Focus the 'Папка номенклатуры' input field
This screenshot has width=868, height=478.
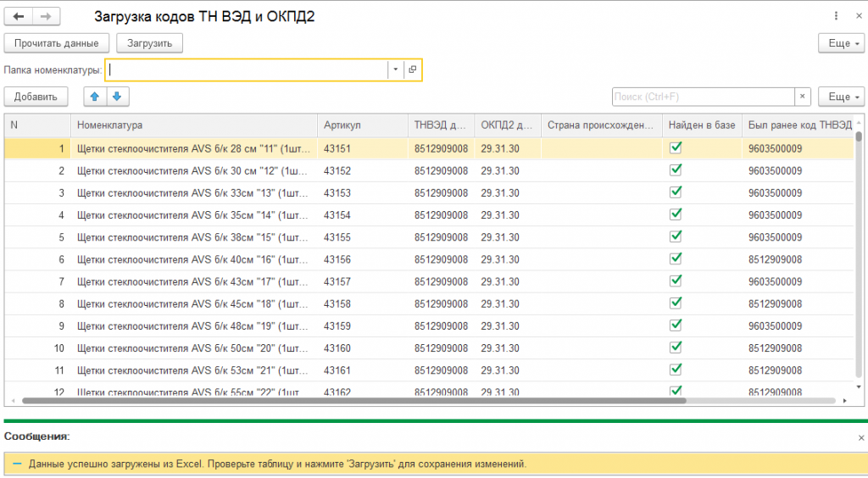point(247,69)
